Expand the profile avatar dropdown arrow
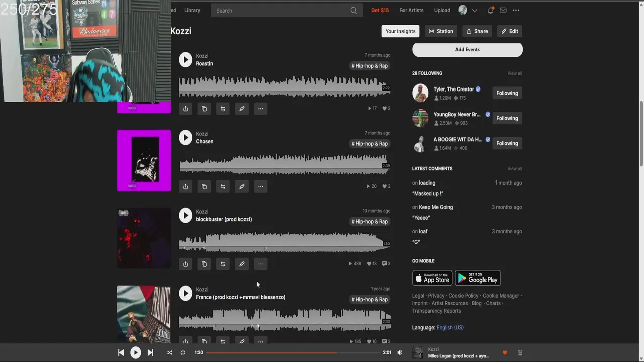644x362 pixels. coord(474,11)
